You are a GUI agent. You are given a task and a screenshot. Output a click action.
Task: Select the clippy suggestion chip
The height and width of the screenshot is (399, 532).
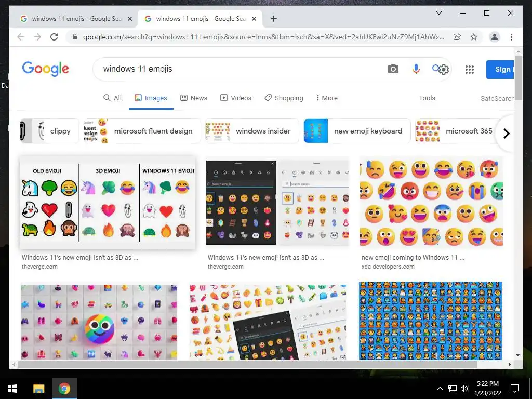49,131
